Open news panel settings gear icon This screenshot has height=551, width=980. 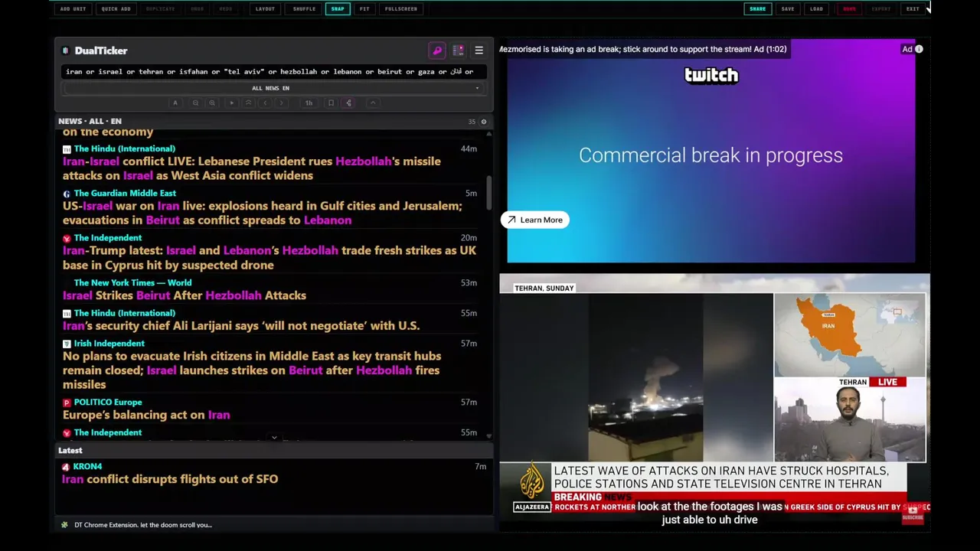(x=483, y=122)
